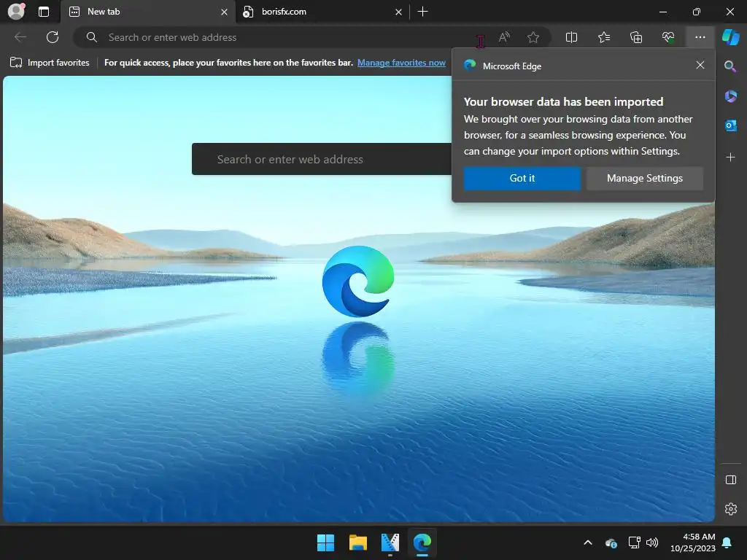Screen dimensions: 747x560
Task: Go back using the back arrow
Action: pos(20,37)
